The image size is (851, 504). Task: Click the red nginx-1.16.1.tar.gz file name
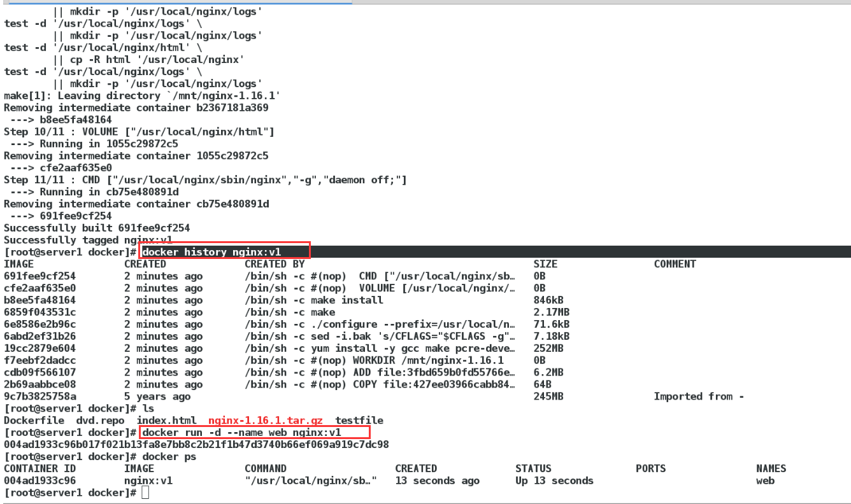[266, 421]
